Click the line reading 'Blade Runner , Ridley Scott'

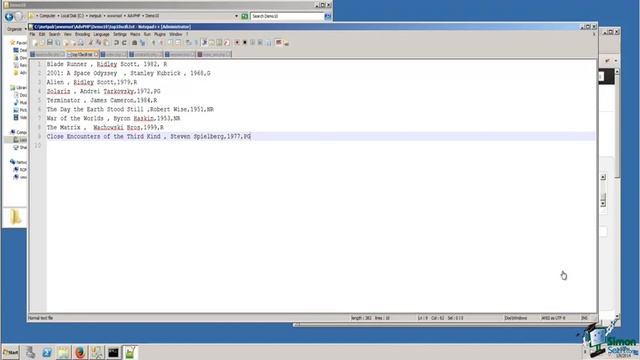pyautogui.click(x=107, y=64)
